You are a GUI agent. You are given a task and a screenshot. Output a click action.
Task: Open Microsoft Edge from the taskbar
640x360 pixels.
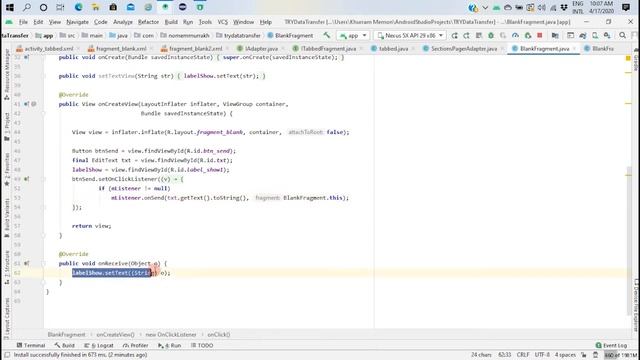click(78, 7)
